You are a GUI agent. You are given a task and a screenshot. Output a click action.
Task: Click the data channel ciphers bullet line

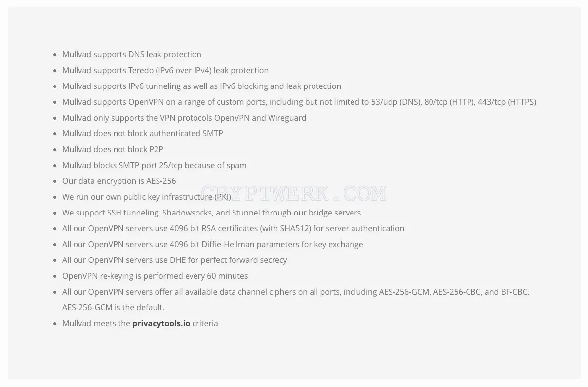296,292
